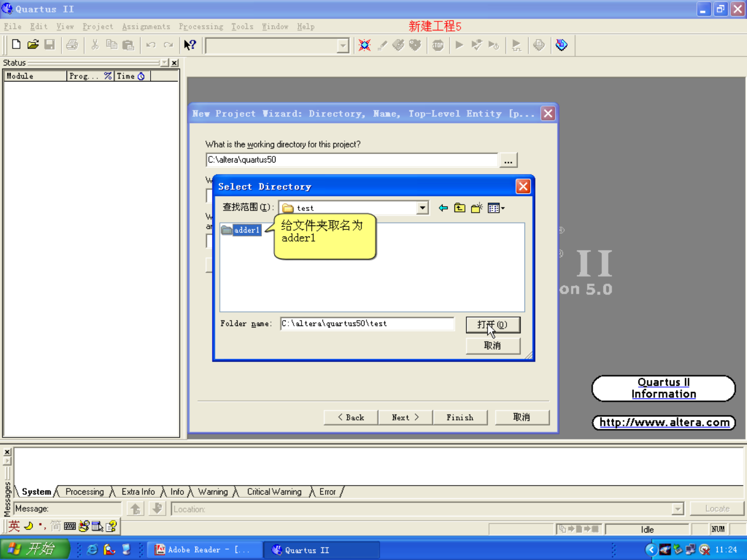Click the working directory input field
The height and width of the screenshot is (560, 747).
click(x=351, y=160)
